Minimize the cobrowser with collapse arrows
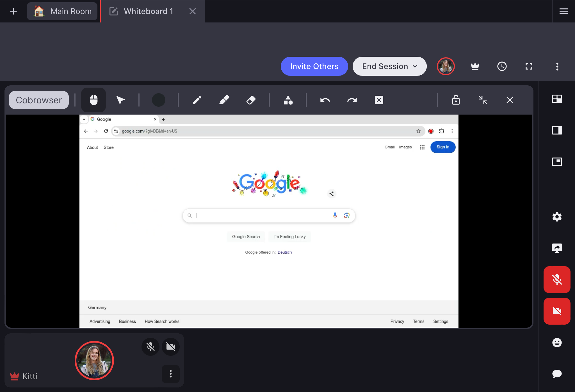 coord(483,100)
